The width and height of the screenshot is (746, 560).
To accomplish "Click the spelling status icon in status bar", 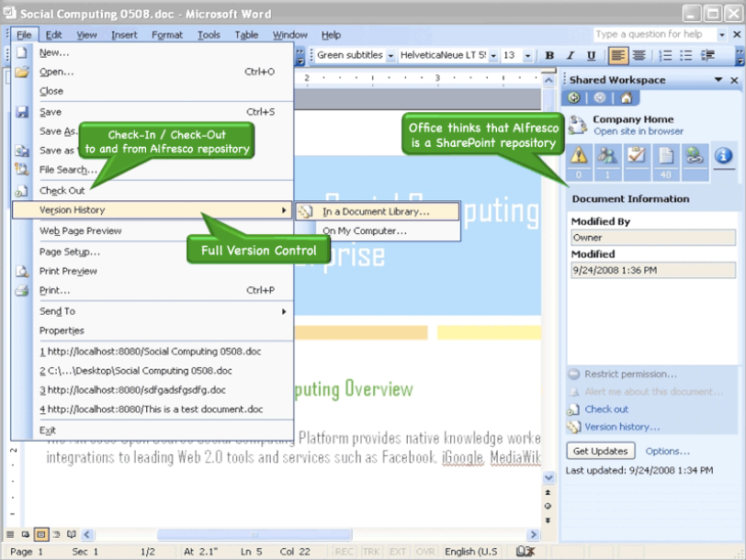I will pyautogui.click(x=526, y=552).
